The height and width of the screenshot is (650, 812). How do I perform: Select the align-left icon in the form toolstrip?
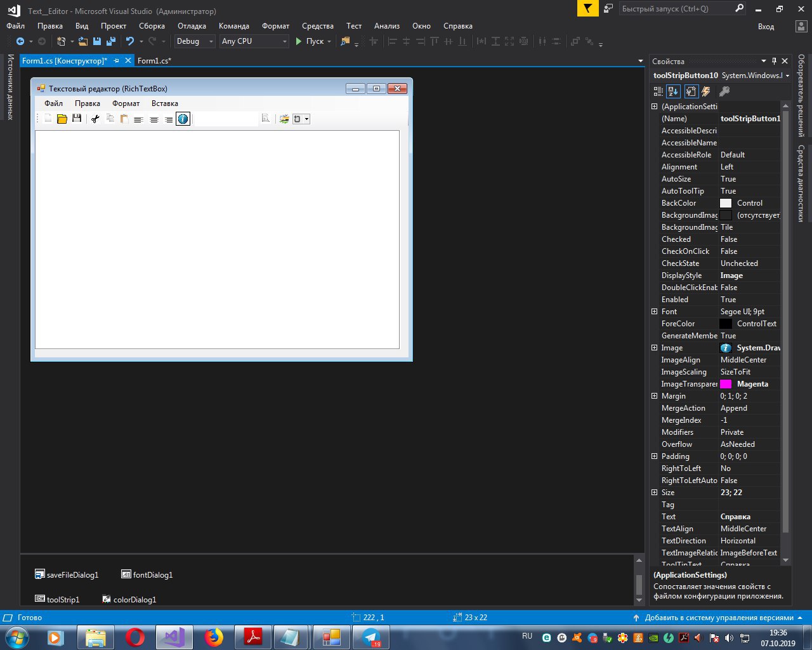(138, 119)
